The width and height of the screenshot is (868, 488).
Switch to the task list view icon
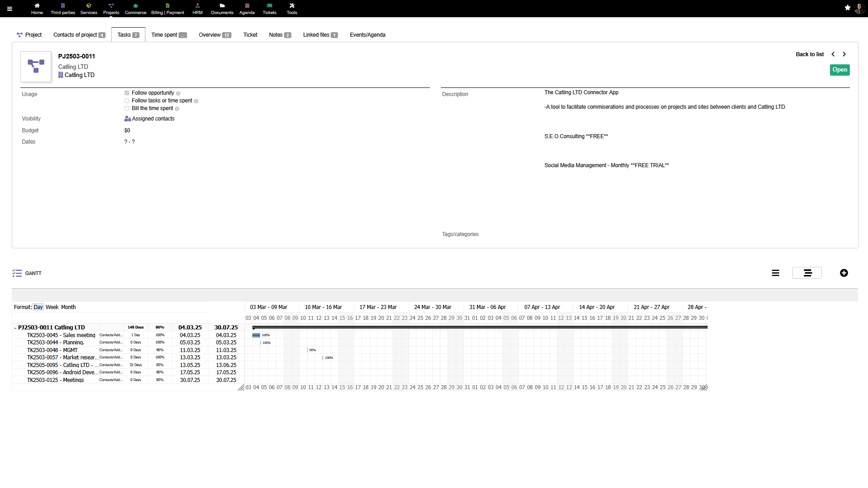click(775, 273)
